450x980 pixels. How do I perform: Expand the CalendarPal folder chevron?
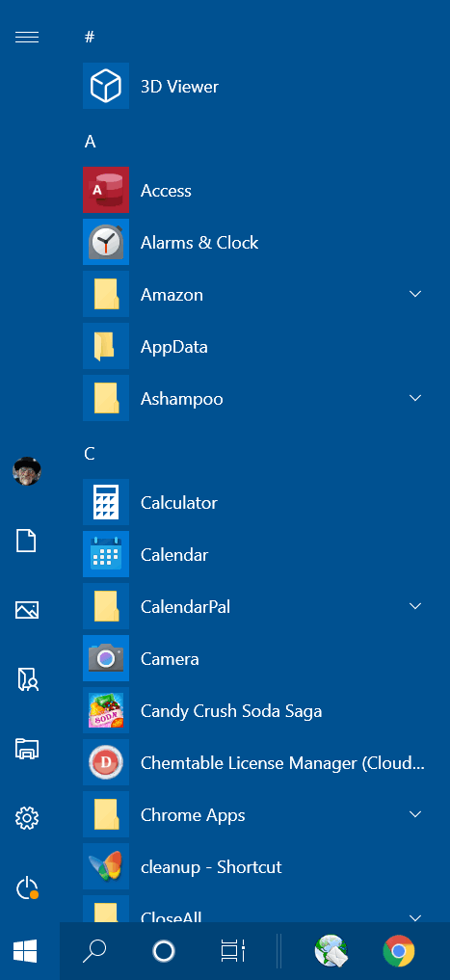(415, 605)
